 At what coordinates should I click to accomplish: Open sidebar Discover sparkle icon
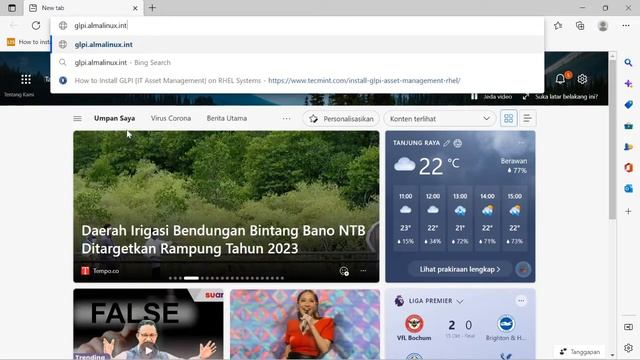pyautogui.click(x=628, y=83)
